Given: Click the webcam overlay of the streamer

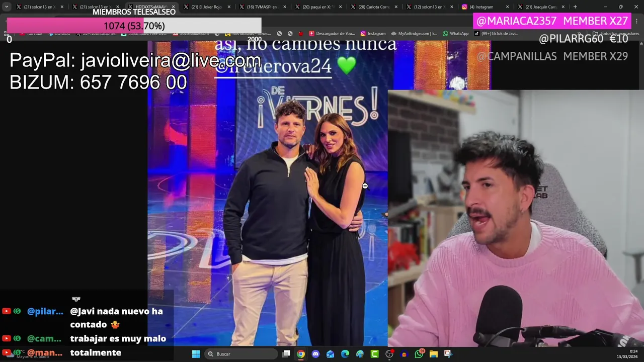Looking at the screenshot, I should (x=516, y=219).
